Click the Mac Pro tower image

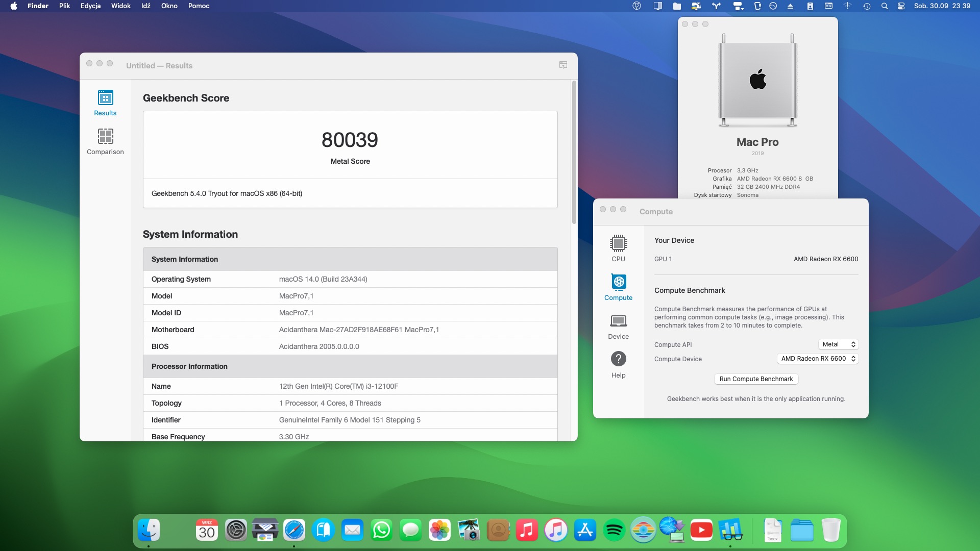(x=757, y=80)
